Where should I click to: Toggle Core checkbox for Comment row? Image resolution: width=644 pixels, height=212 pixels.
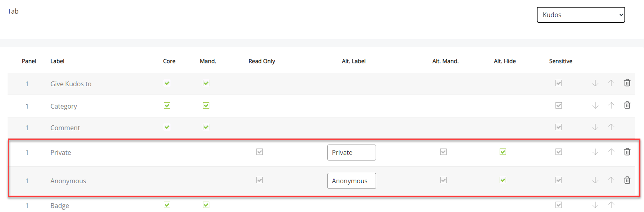click(x=167, y=127)
